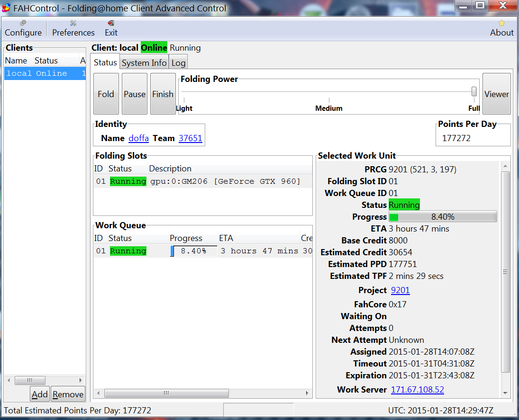Click the 8.40% progress bar in Selected Work Unit
This screenshot has height=420, width=519.
[443, 217]
